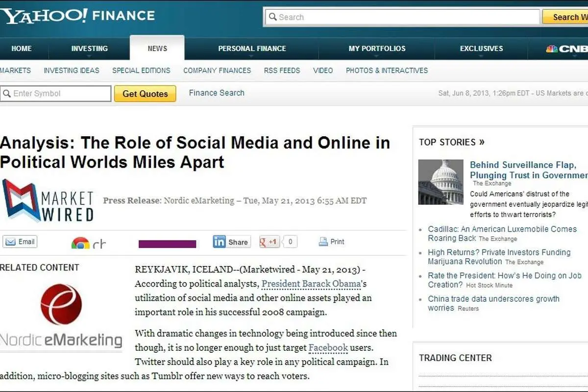Open RSS FEEDS submenu link
The height and width of the screenshot is (392, 588).
click(282, 71)
